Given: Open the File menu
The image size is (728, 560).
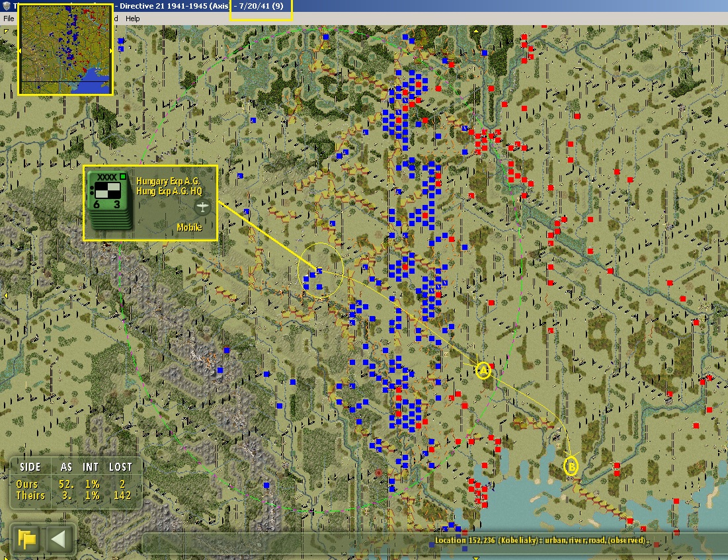Looking at the screenshot, I should [9, 19].
